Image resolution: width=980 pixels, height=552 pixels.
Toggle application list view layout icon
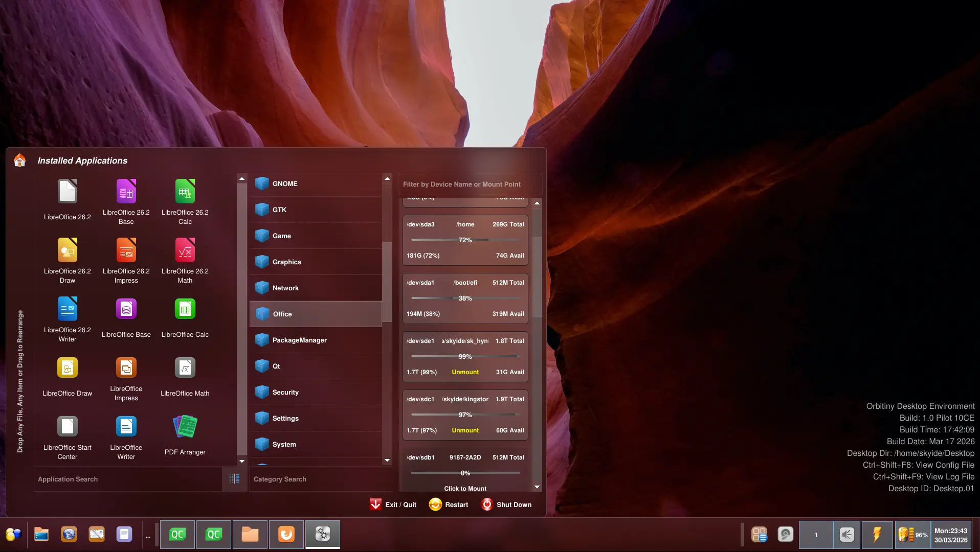click(x=234, y=479)
